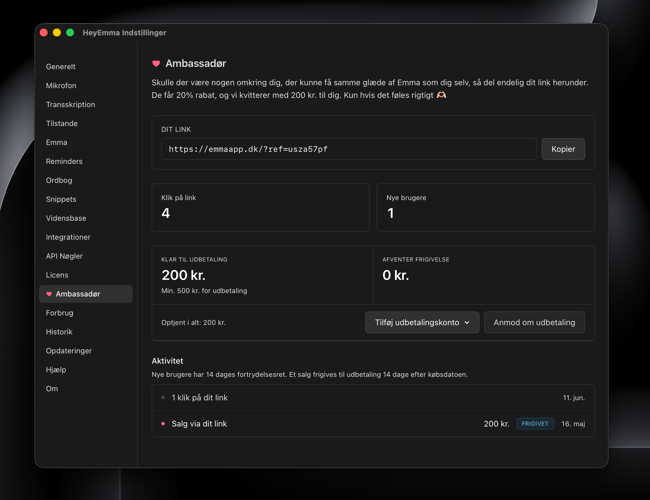The width and height of the screenshot is (650, 500).
Task: Select Snippets in the sidebar
Action: pos(61,199)
